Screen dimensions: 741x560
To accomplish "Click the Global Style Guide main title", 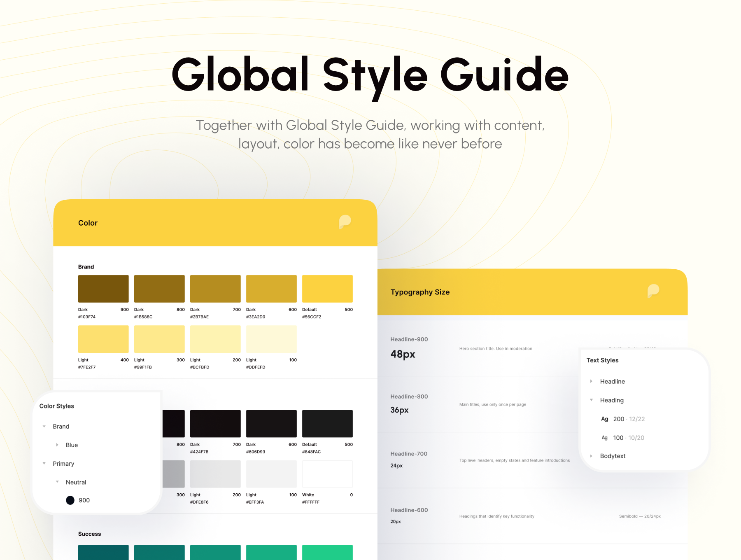I will tap(370, 75).
